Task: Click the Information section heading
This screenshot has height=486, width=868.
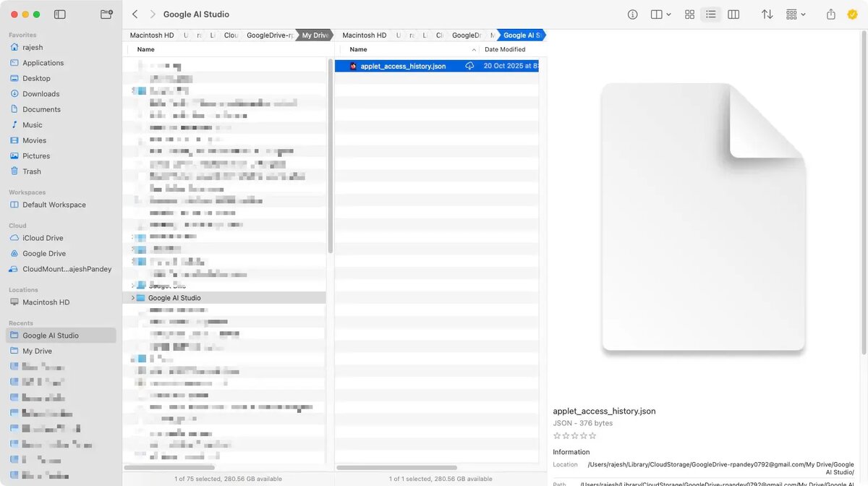Action: pos(571,452)
